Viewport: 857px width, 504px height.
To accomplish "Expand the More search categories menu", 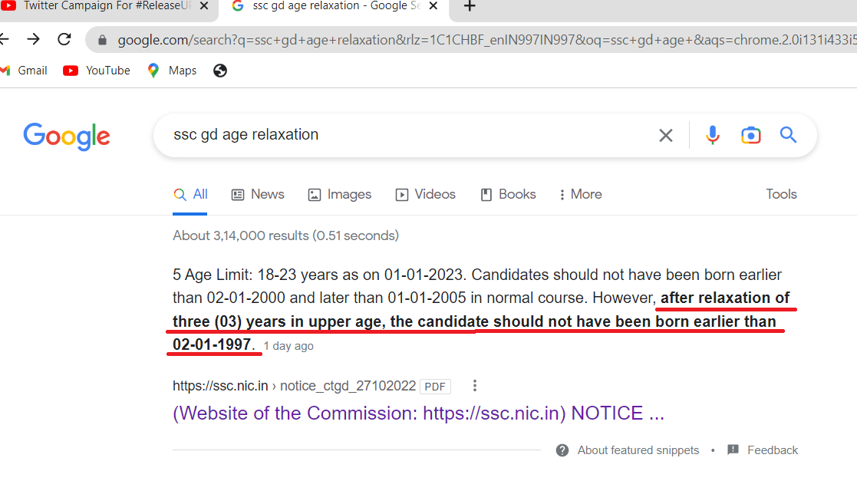I will (x=581, y=195).
